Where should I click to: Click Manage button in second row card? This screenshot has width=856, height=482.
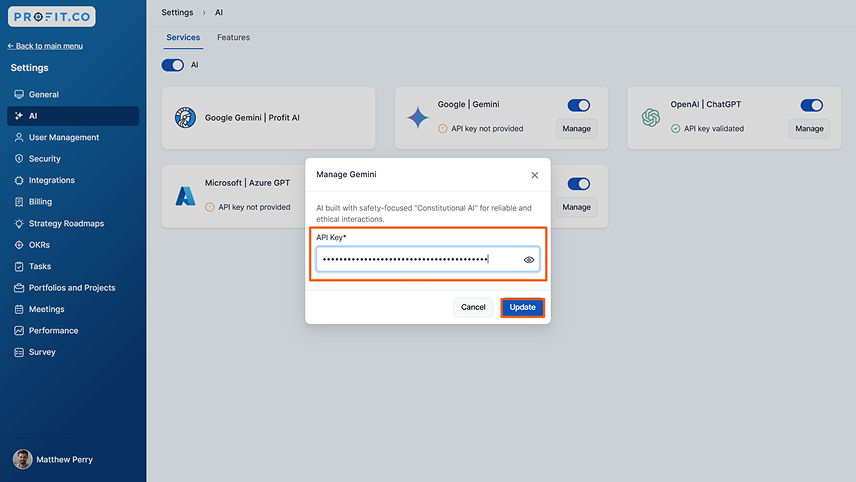[x=576, y=207]
